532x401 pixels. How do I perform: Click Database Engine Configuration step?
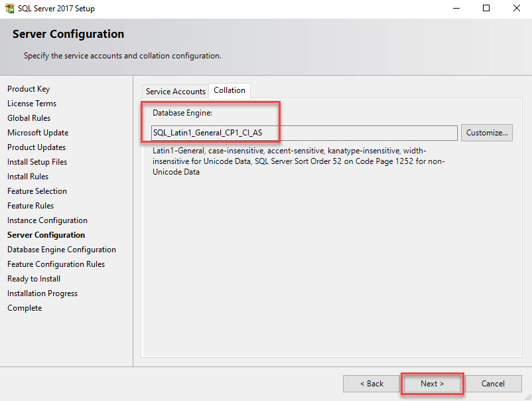[x=62, y=250]
